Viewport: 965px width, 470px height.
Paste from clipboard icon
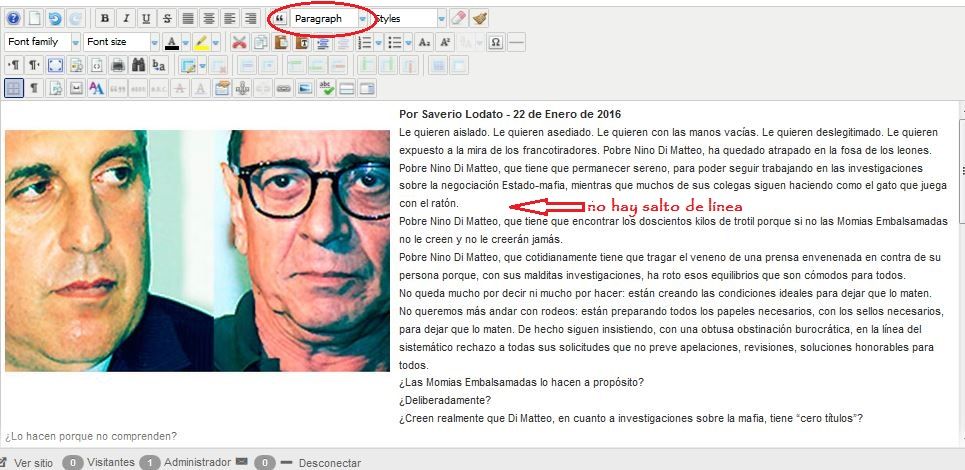pyautogui.click(x=281, y=42)
